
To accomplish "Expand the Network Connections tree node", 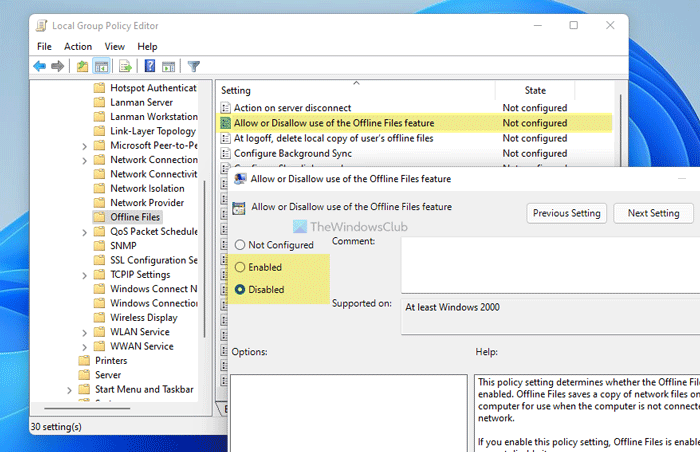I will coord(84,160).
